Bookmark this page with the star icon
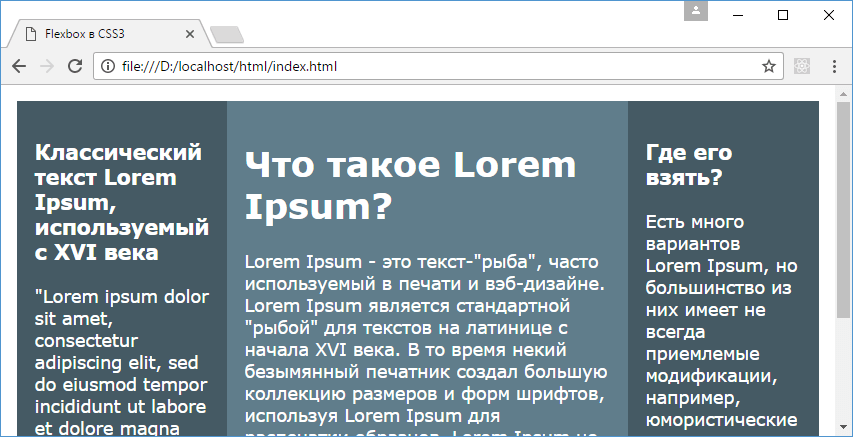This screenshot has height=437, width=853. 768,67
